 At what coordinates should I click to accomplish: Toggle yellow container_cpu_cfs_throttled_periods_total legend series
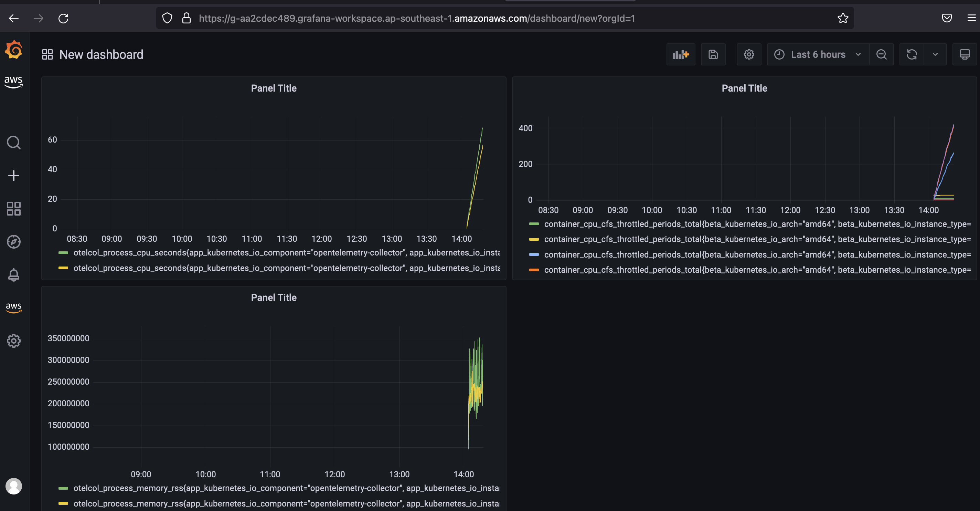point(757,240)
